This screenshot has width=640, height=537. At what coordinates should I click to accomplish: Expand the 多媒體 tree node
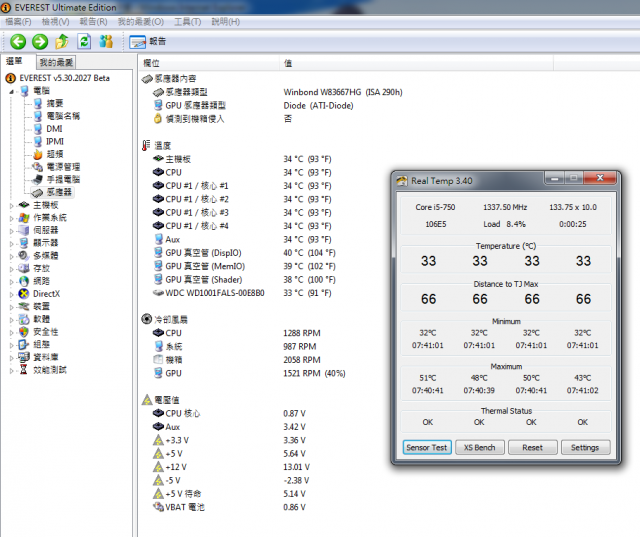(11, 256)
